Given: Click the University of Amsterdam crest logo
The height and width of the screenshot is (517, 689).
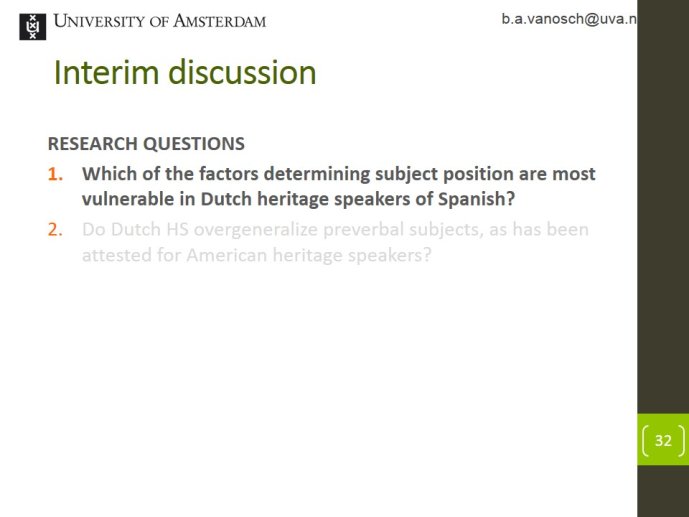Looking at the screenshot, I should (33, 26).
